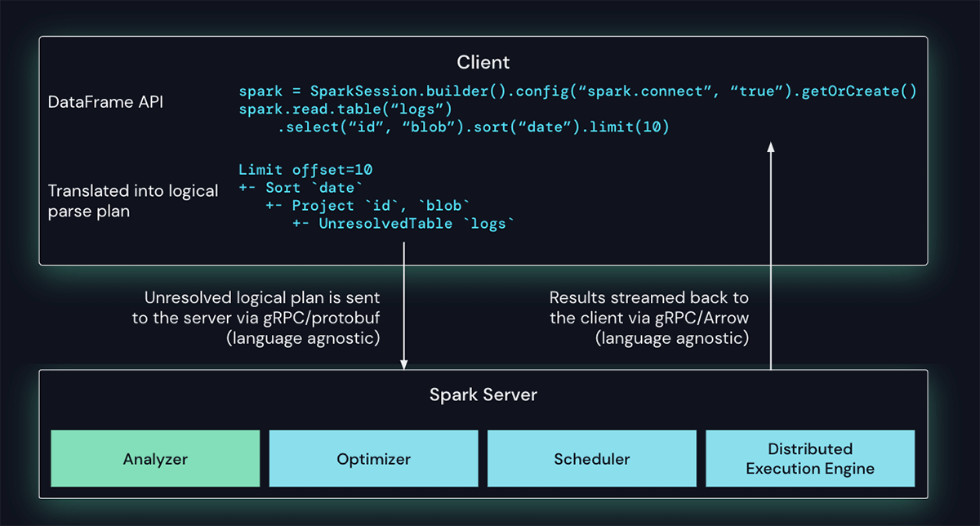Click the spark.read.table("logs") code line
Image resolution: width=980 pixels, height=526 pixels.
click(345, 109)
